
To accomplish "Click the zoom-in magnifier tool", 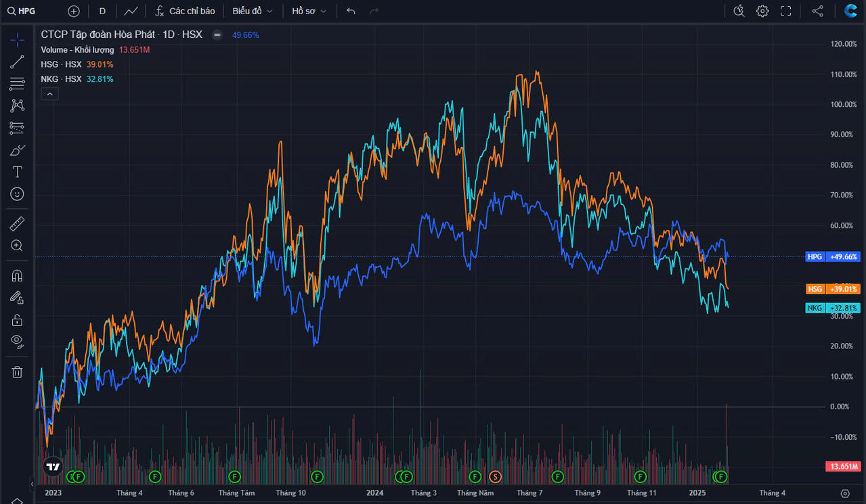I will [x=17, y=246].
